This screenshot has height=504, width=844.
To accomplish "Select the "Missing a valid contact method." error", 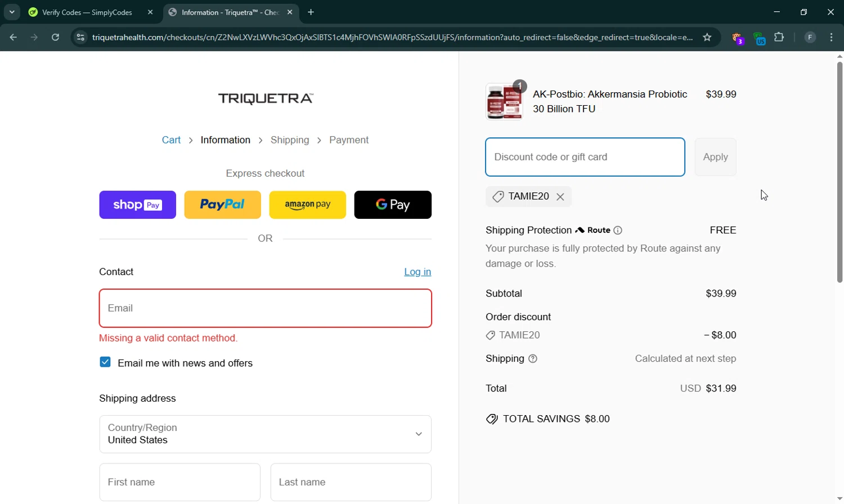I will 168,338.
